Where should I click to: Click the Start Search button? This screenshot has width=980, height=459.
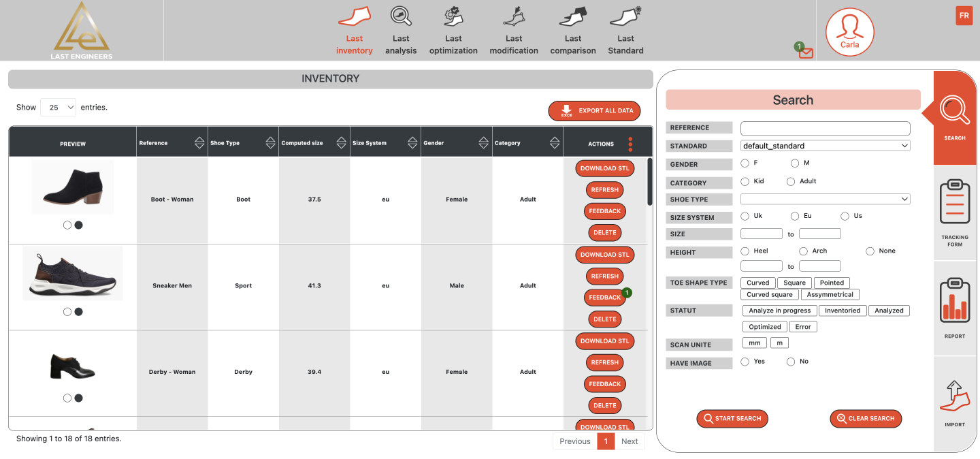pos(732,419)
